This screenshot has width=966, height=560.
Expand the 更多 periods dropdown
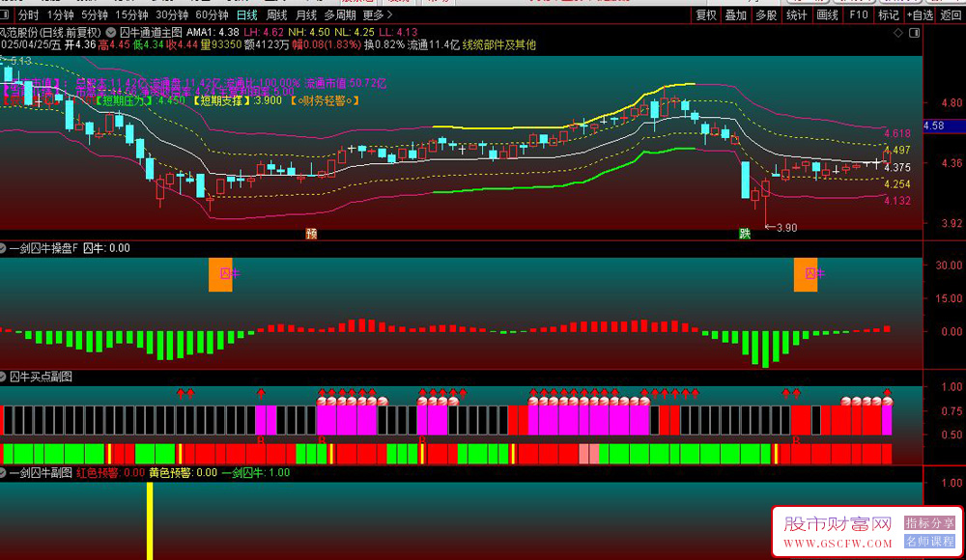click(377, 14)
